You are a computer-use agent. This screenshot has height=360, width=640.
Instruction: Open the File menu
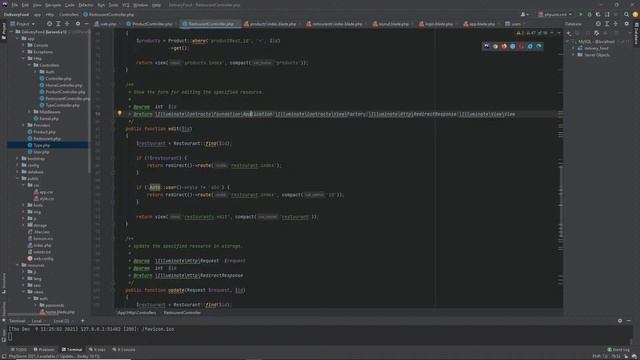[x=14, y=5]
